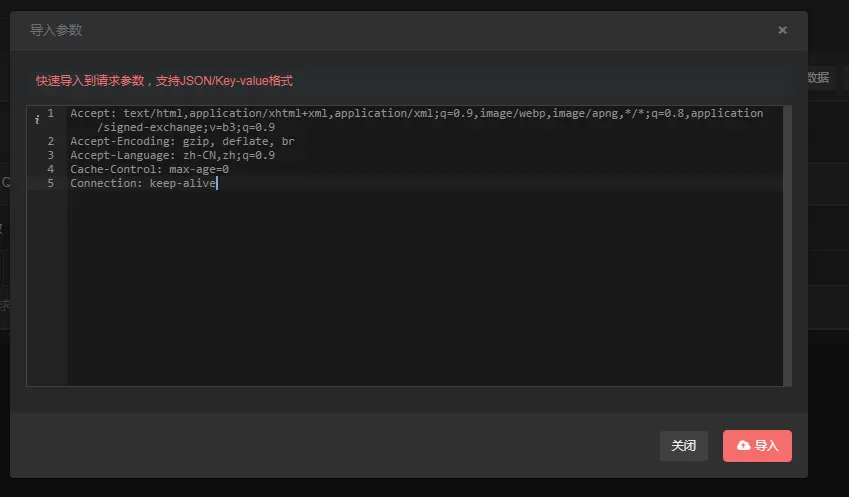Click the wrapped /signed-exchange;v=b3;q=0.9 text
Viewport: 849px width, 497px height.
[186, 127]
